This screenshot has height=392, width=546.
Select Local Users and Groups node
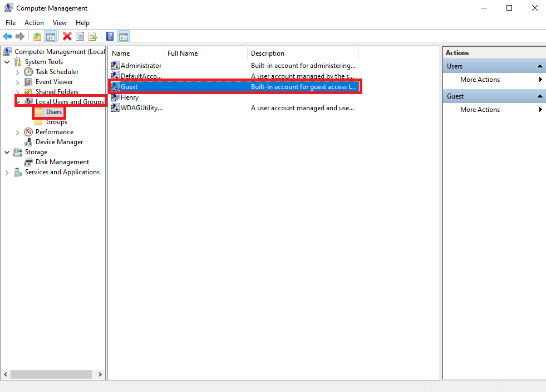pyautogui.click(x=70, y=102)
